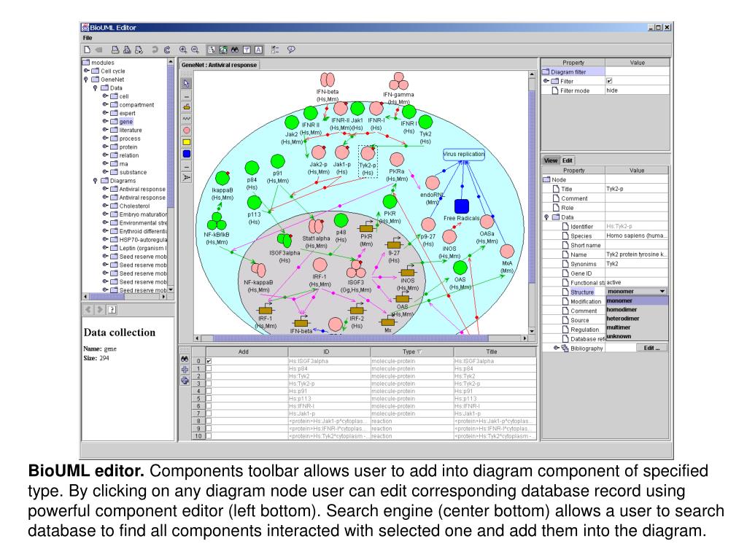
Task: Sort results by the Type column header
Action: click(x=411, y=352)
